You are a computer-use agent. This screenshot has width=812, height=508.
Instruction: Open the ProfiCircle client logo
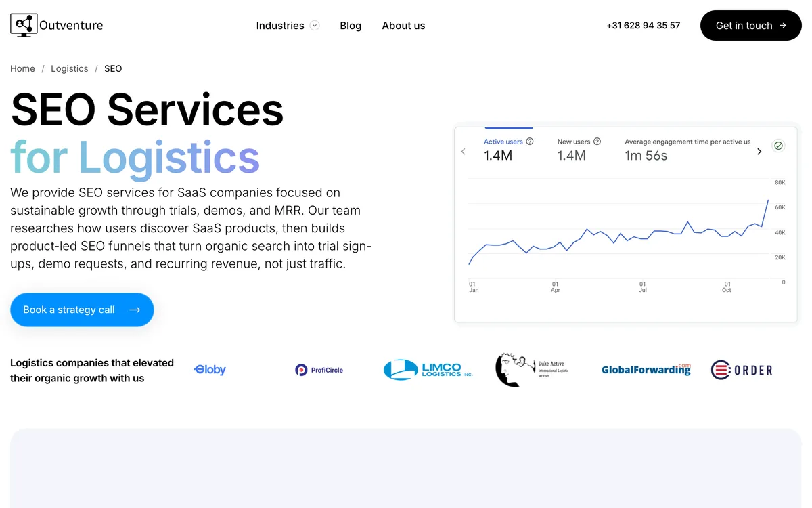pyautogui.click(x=319, y=370)
